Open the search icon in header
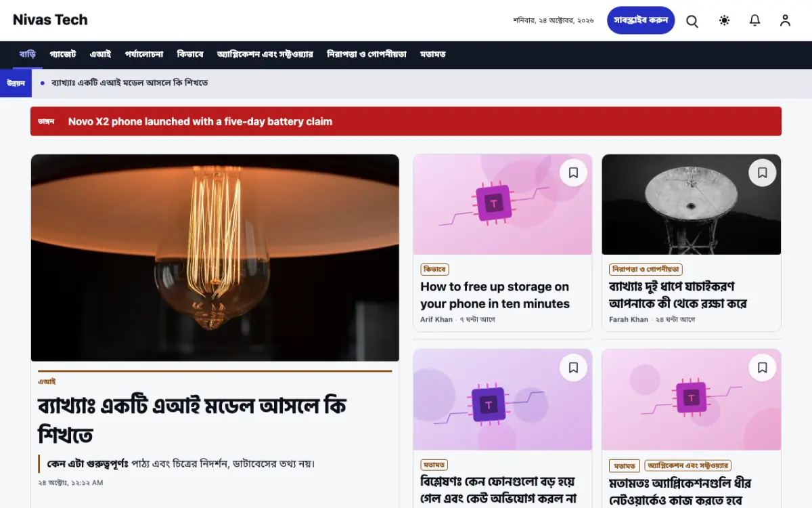Screen dimensions: 812x508 point(692,20)
